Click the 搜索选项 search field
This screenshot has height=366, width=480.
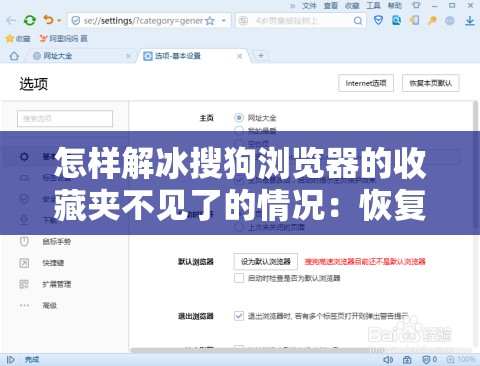(65, 118)
